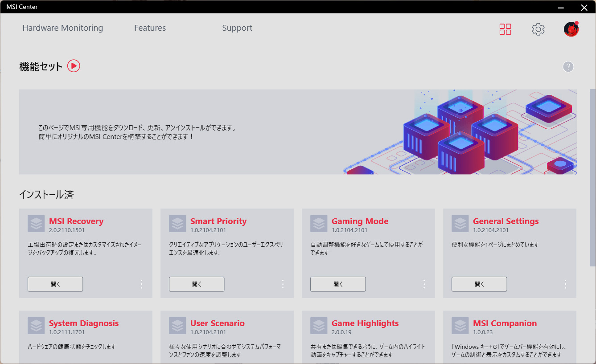
Task: Open the feature grid view icon
Action: coord(505,29)
